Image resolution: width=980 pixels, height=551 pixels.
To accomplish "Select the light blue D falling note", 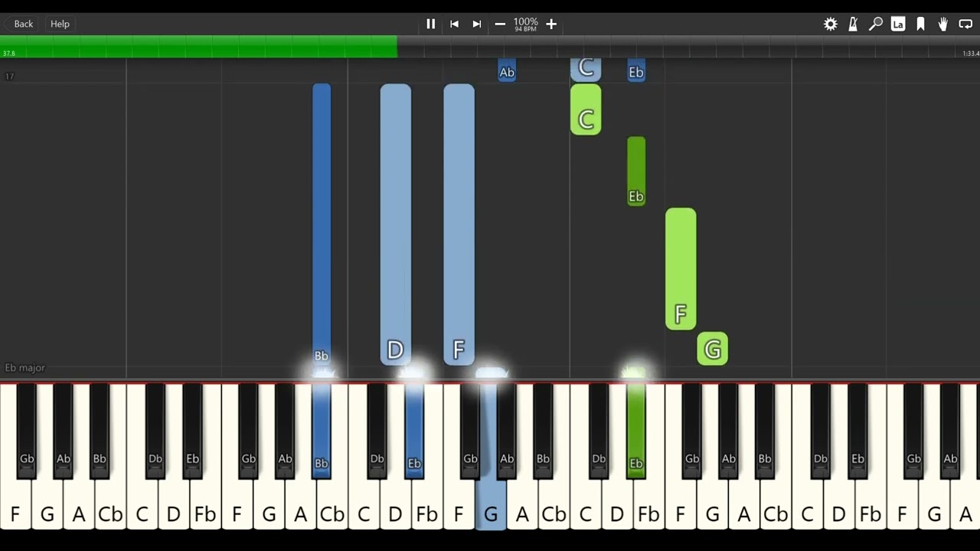I will pyautogui.click(x=396, y=224).
